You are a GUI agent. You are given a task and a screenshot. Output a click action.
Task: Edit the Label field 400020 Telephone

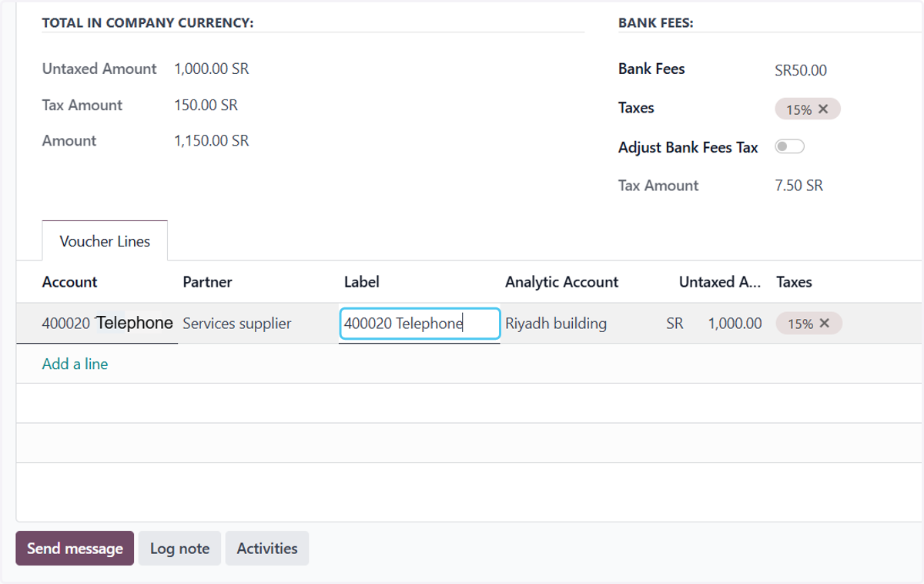(x=420, y=324)
